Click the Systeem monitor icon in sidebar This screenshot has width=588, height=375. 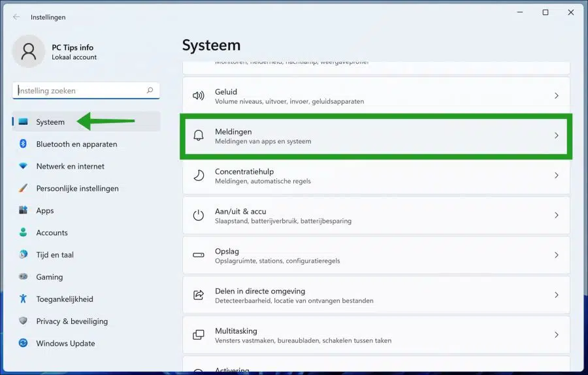(24, 122)
